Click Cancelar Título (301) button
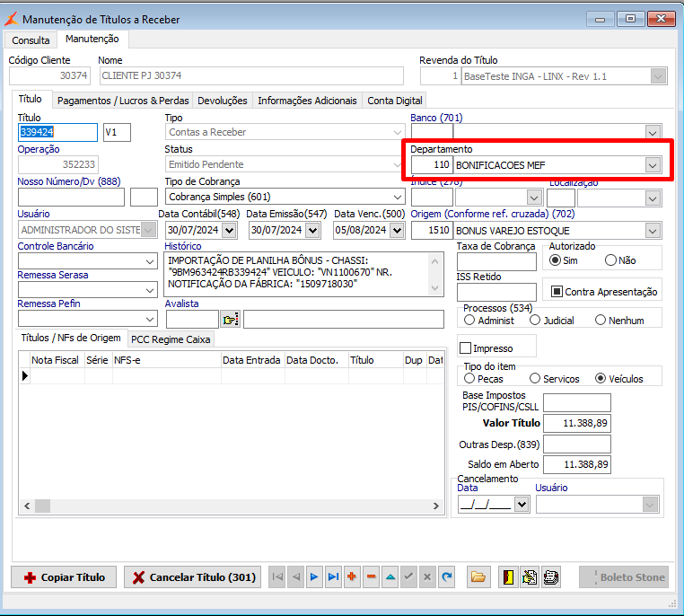This screenshot has width=684, height=616. (192, 577)
